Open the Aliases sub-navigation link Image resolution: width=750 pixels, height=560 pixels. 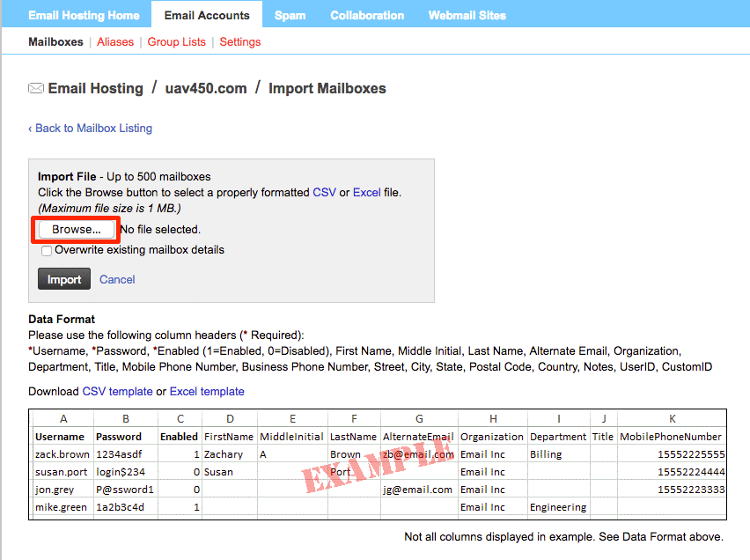click(115, 41)
